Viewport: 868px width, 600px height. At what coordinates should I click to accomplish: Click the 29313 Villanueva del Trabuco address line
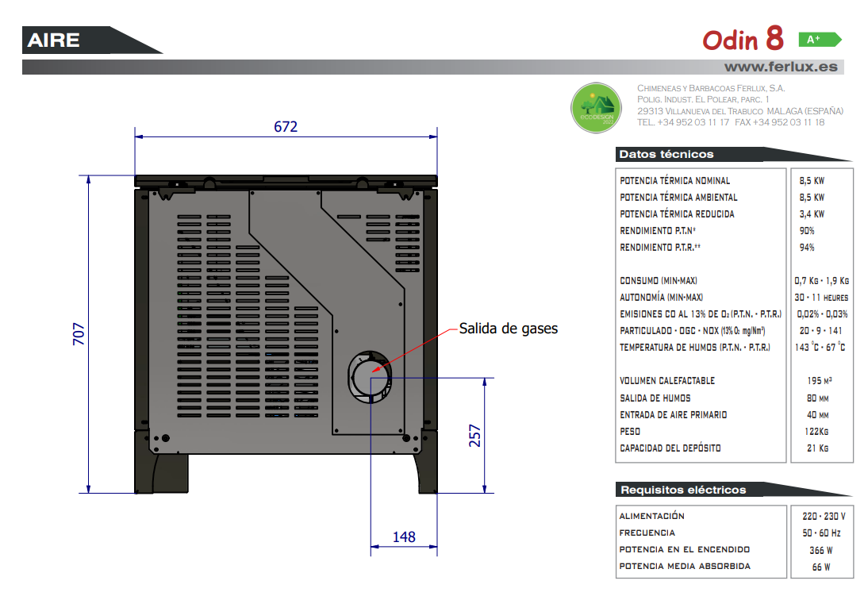click(x=740, y=110)
